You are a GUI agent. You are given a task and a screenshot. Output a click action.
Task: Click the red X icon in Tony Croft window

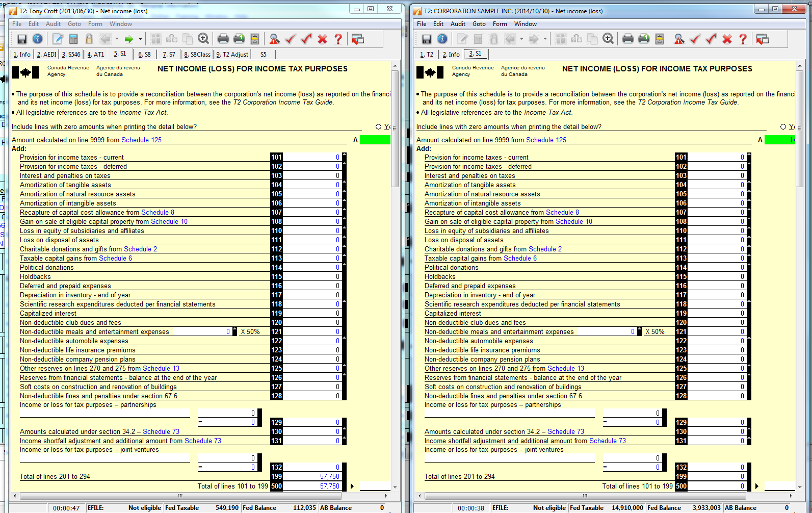click(322, 39)
